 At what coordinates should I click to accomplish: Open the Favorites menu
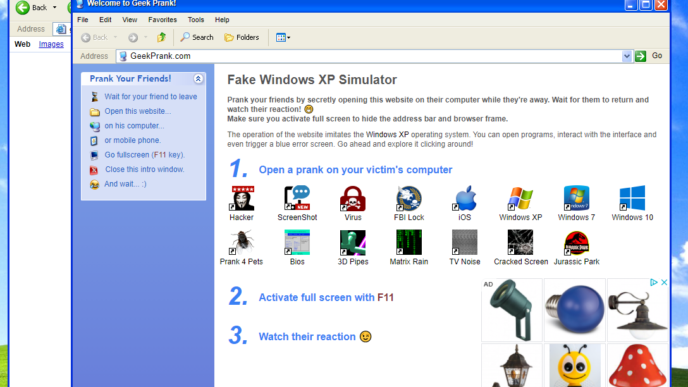point(162,20)
